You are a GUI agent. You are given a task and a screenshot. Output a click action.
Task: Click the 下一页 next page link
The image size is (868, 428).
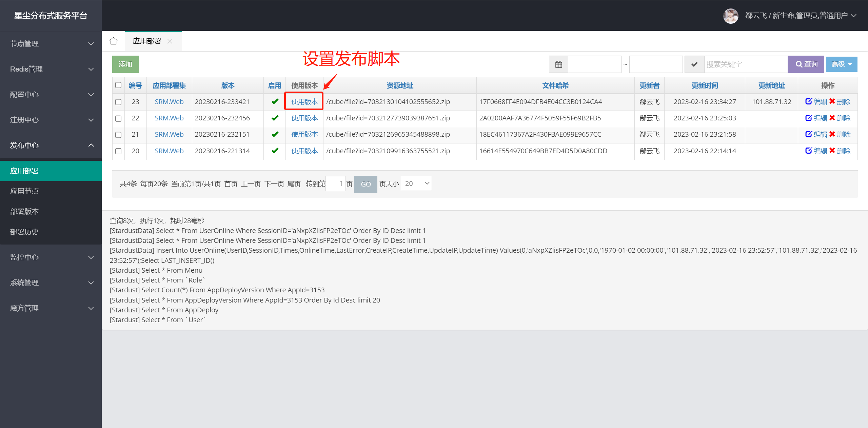tap(274, 184)
